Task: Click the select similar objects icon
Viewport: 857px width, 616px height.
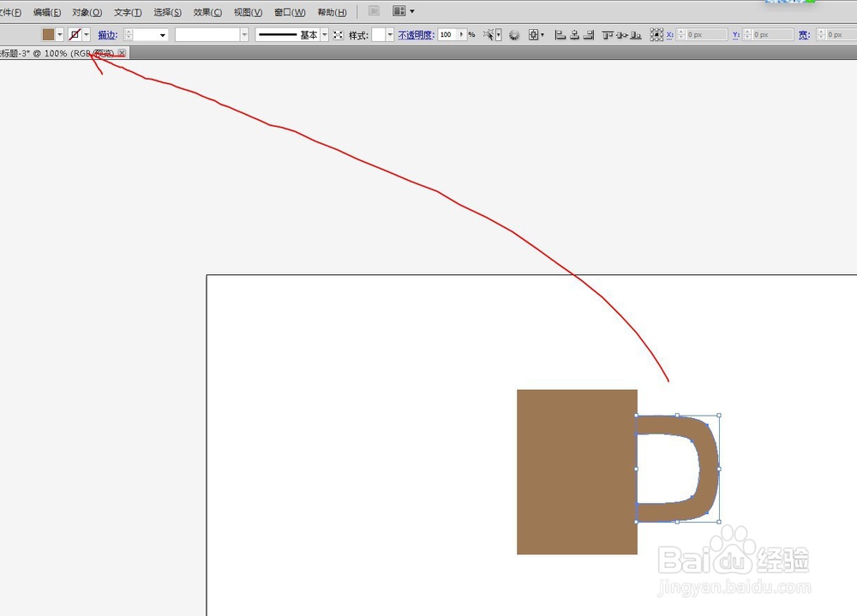Action: (x=488, y=35)
